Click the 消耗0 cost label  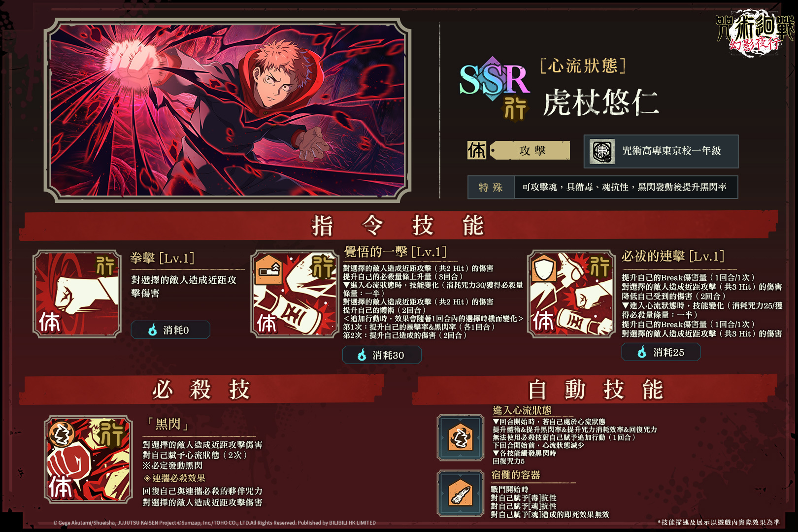170,330
